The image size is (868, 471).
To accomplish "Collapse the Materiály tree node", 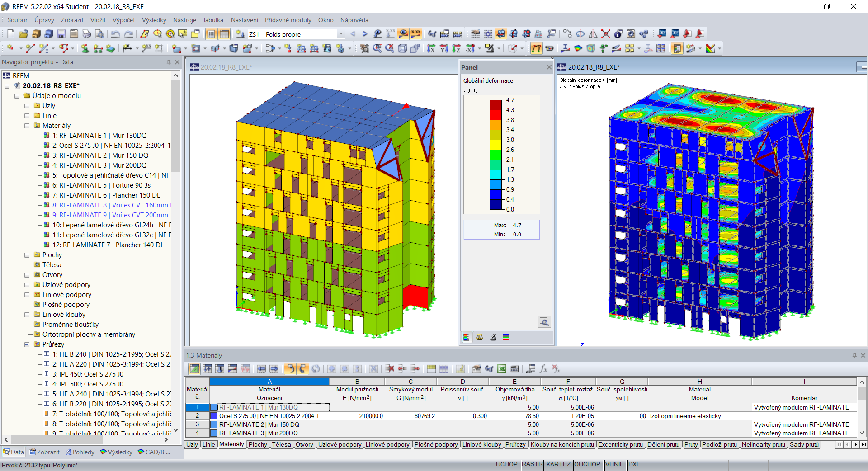I will tap(27, 126).
